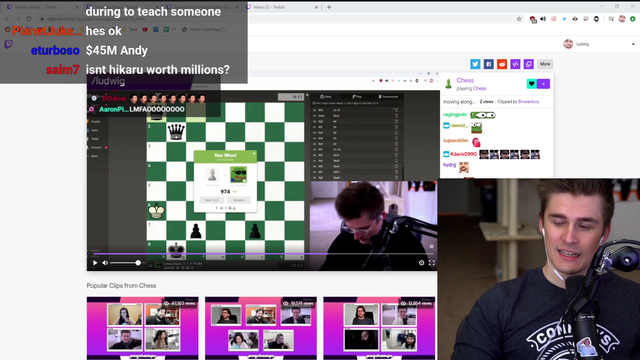
Task: Switch to the 'hikaru D: - Twitch' tab
Action: click(x=284, y=7)
